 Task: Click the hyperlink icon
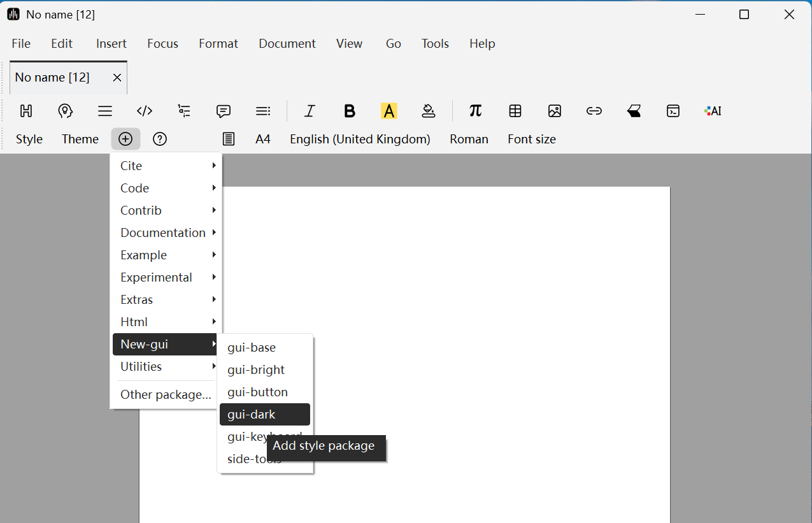coord(594,111)
